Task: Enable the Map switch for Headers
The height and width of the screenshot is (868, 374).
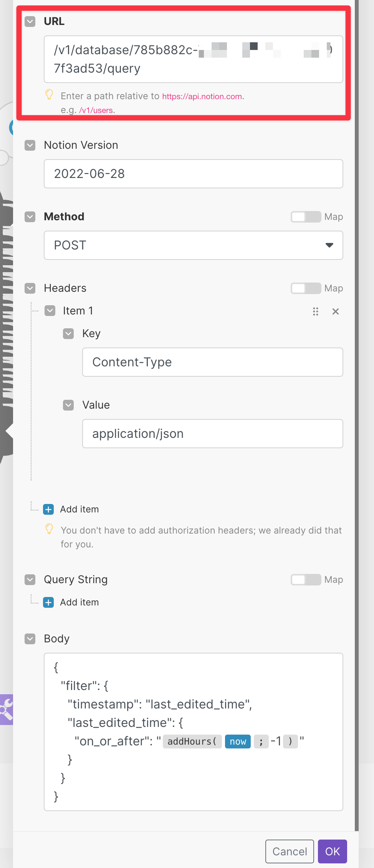Action: point(306,288)
